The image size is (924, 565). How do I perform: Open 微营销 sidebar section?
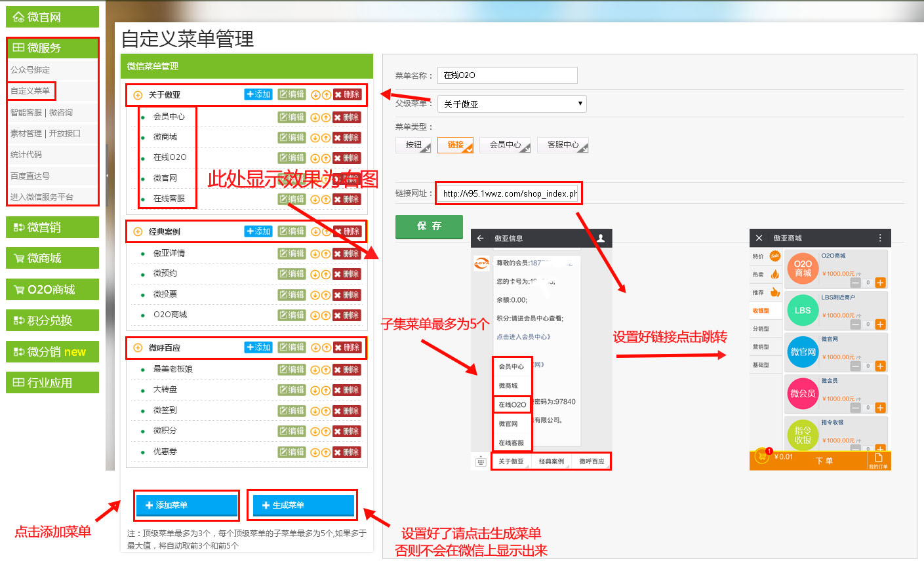[x=52, y=227]
